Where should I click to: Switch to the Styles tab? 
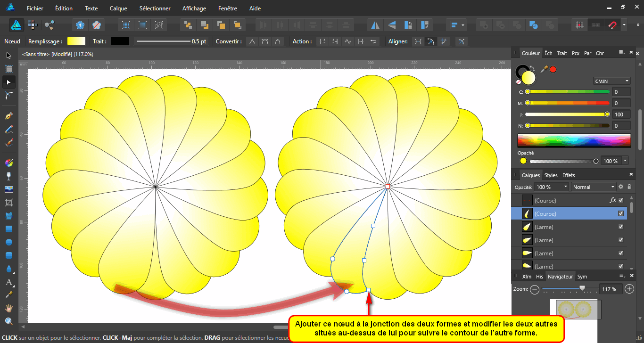(x=551, y=175)
